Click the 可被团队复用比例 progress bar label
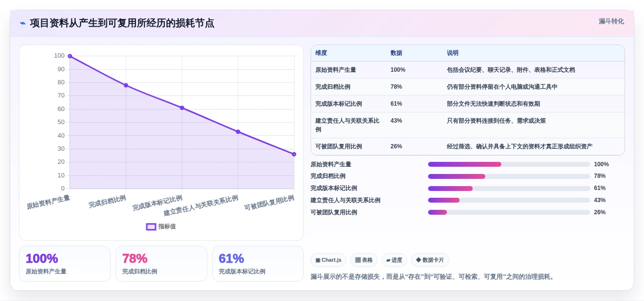The image size is (644, 301). (x=334, y=212)
